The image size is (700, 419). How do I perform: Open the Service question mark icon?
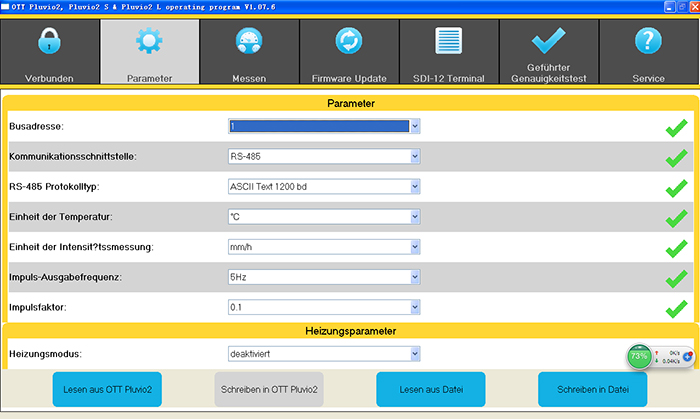tap(648, 41)
